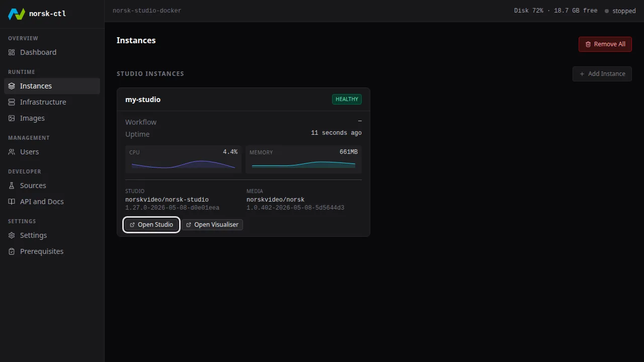Open API and Docs
Image resolution: width=644 pixels, height=362 pixels.
[x=52, y=202]
